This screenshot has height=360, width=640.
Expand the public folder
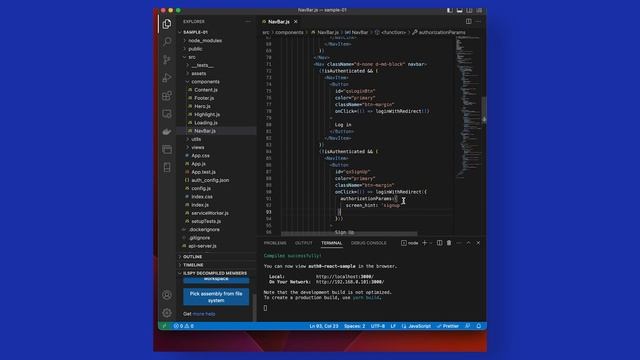coord(195,49)
